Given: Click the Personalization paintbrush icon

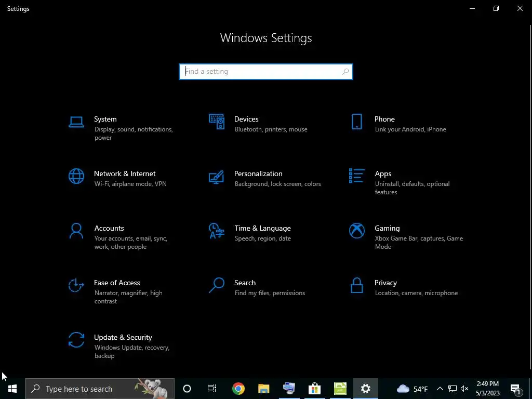Looking at the screenshot, I should point(217,177).
